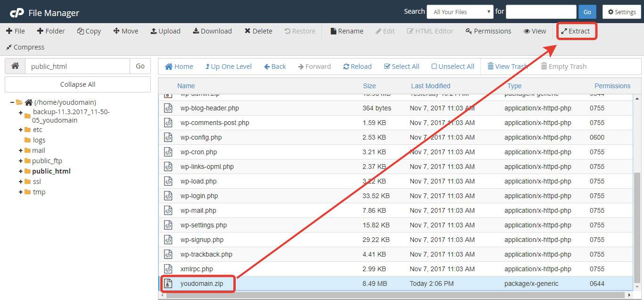Click the Go search button
The height and width of the screenshot is (300, 644).
(x=587, y=11)
